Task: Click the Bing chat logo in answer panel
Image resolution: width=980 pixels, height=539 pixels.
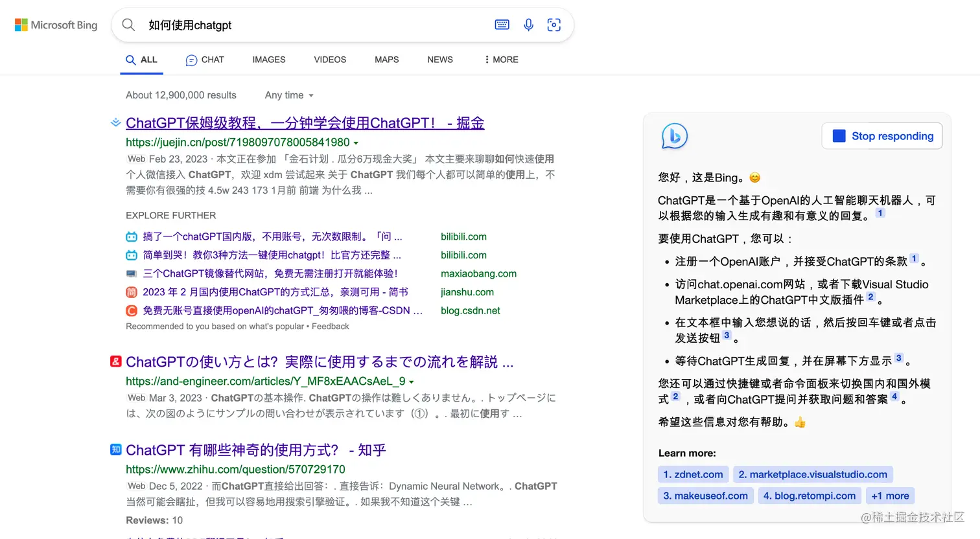Action: click(675, 136)
